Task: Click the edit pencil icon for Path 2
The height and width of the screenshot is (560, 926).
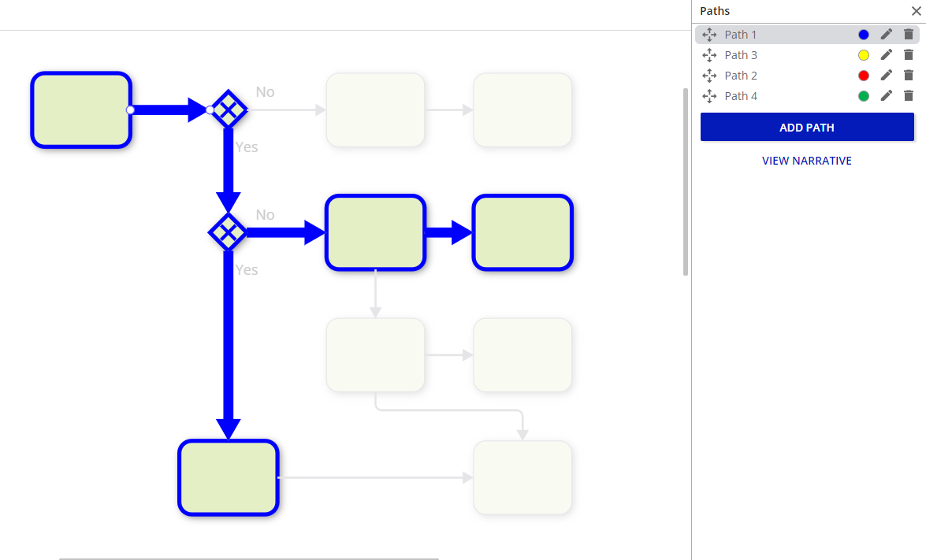Action: (887, 76)
